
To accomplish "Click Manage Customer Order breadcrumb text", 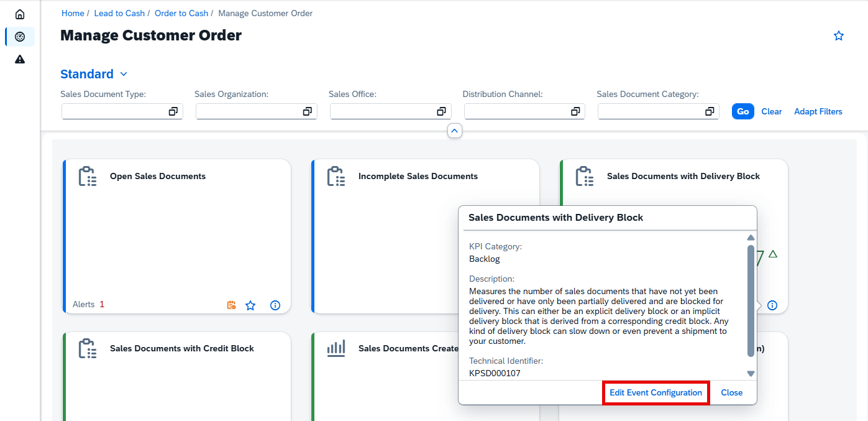I will pyautogui.click(x=266, y=13).
